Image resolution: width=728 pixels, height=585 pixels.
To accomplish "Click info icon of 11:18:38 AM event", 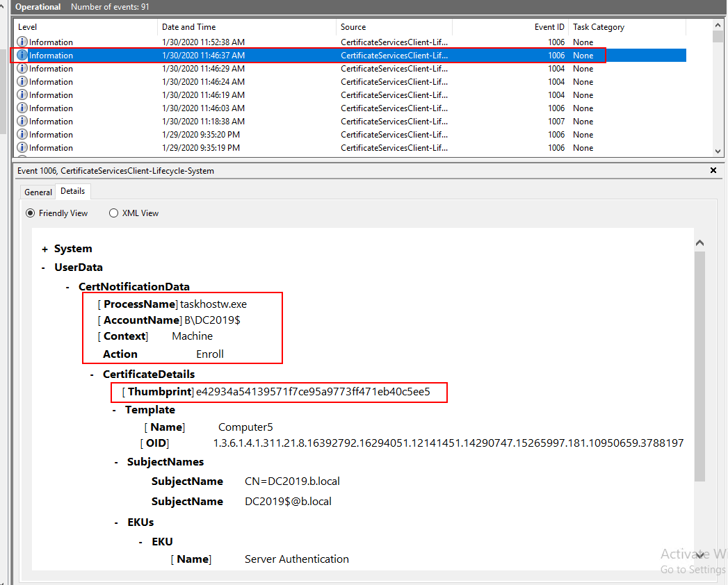I will point(22,122).
